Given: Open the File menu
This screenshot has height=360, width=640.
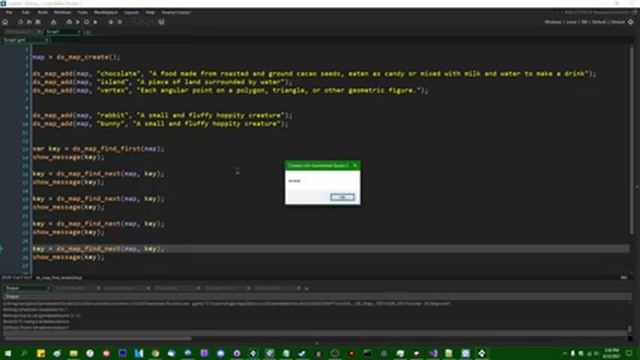Looking at the screenshot, I should (9, 13).
